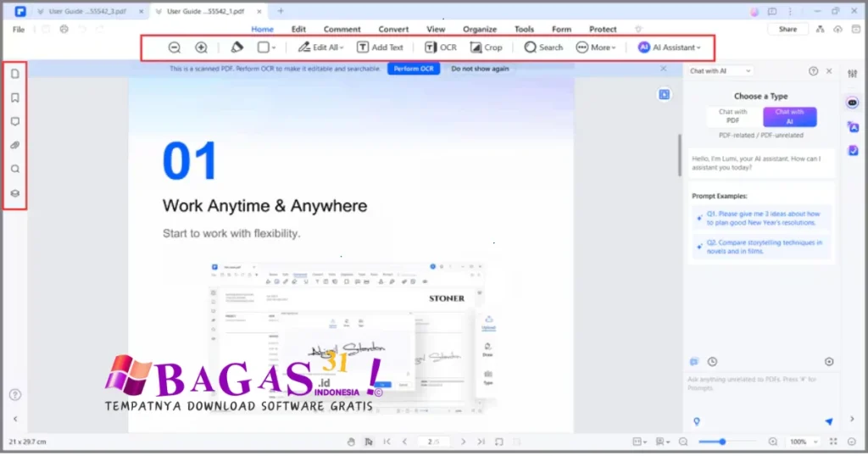Expand the More tools dropdown
The height and width of the screenshot is (456, 868).
point(596,47)
